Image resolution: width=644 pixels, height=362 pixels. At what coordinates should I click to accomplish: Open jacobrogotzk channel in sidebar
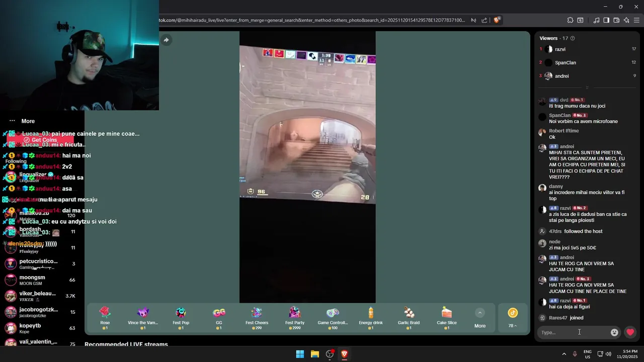[39, 312]
